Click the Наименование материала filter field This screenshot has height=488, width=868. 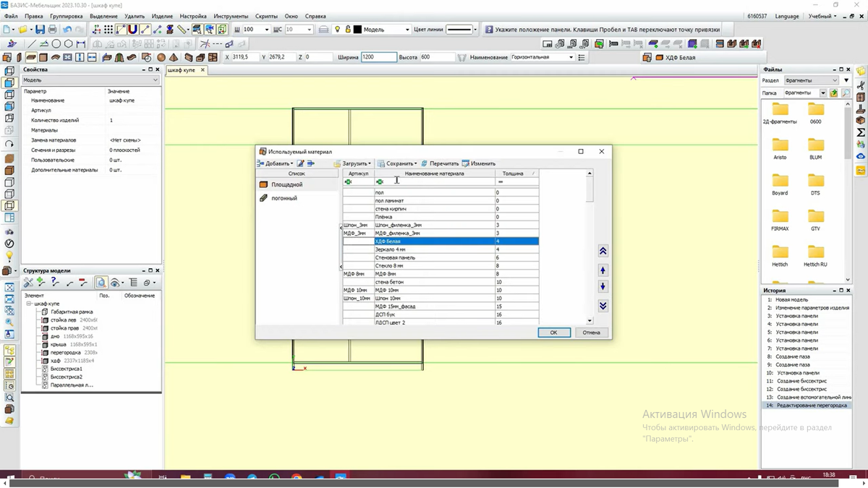[434, 181]
